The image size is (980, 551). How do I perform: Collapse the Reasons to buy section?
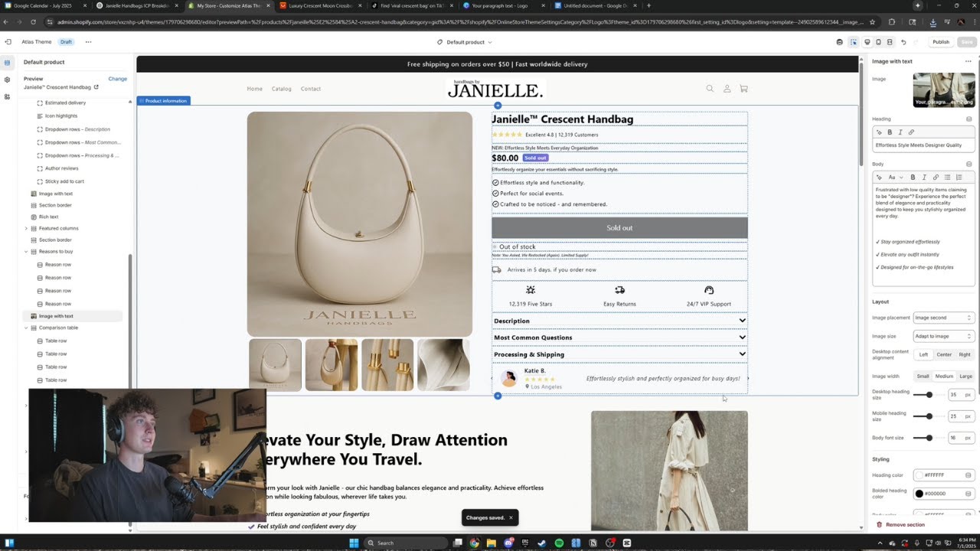26,251
